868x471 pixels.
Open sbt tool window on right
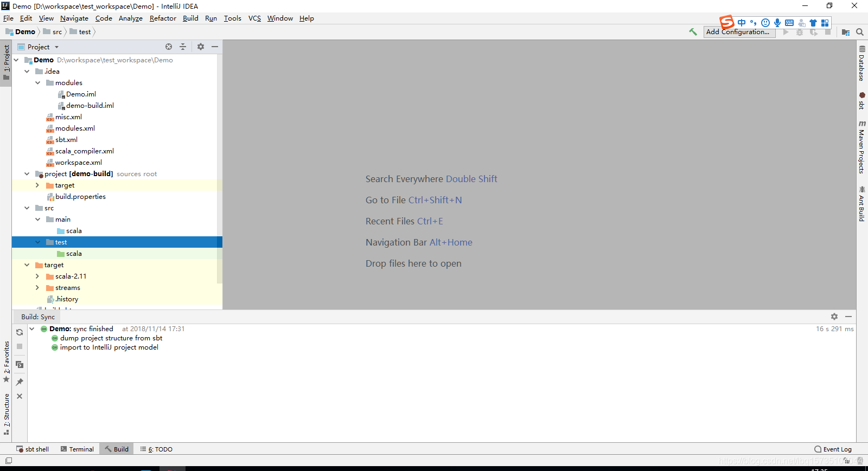click(862, 101)
